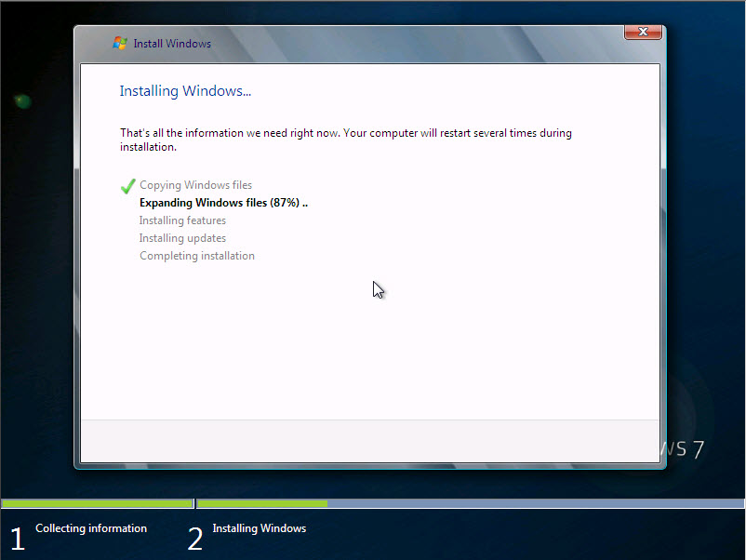Click the paragraph about computer restarting

(346, 140)
